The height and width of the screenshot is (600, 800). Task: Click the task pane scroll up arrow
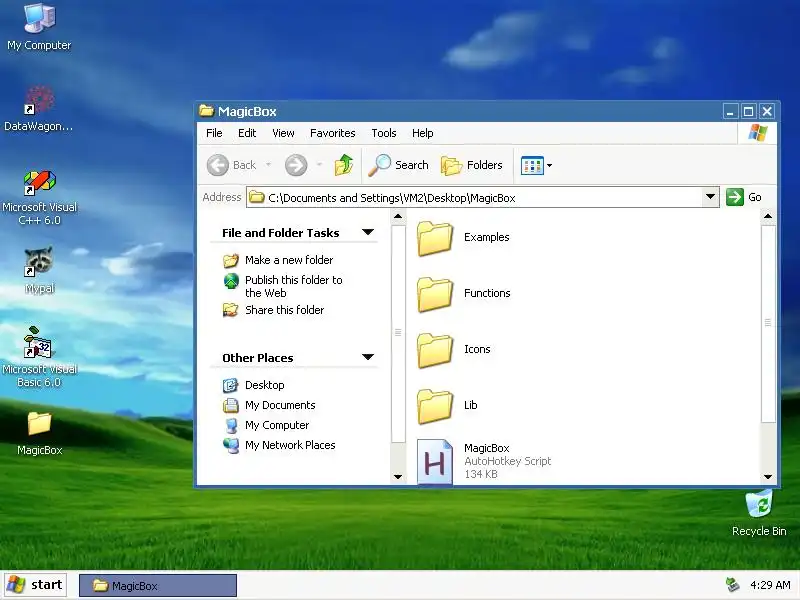click(x=398, y=217)
